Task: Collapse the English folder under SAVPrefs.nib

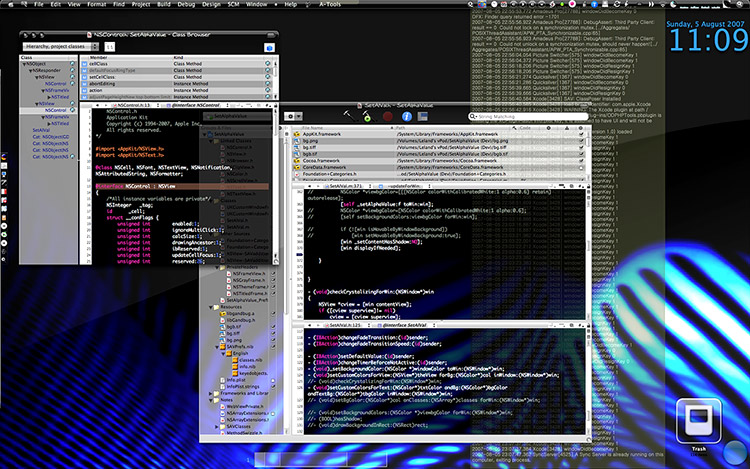Action: (x=223, y=353)
